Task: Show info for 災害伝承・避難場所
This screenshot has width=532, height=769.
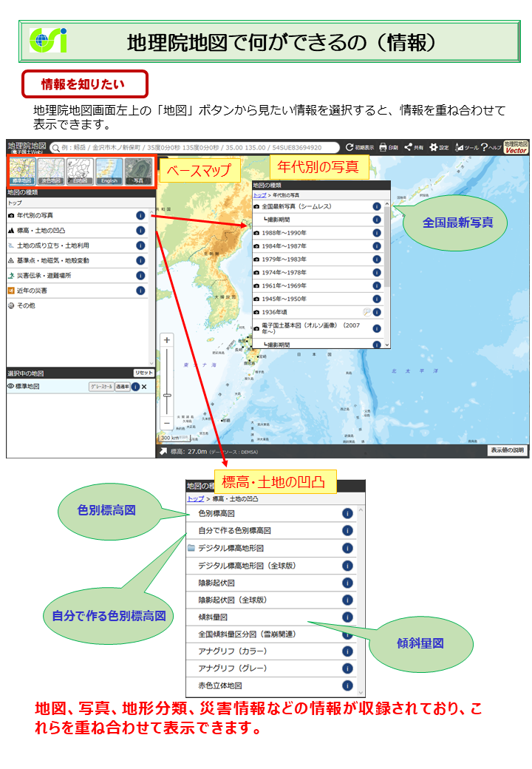Action: pos(140,276)
